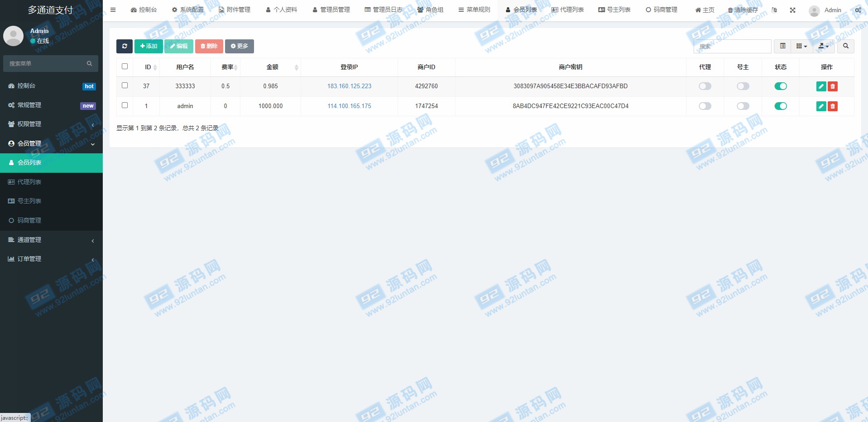The image size is (868, 422).
Task: Switch to the 控制台 top tab
Action: click(144, 10)
